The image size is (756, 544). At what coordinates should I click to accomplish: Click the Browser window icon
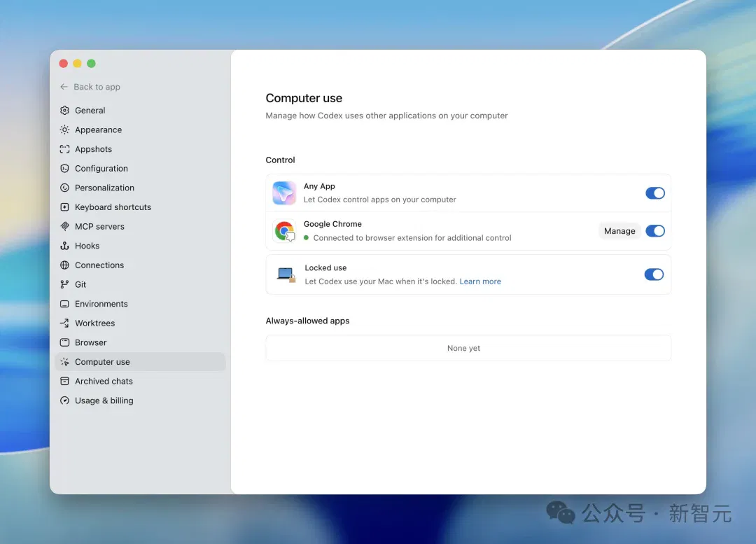tap(64, 342)
